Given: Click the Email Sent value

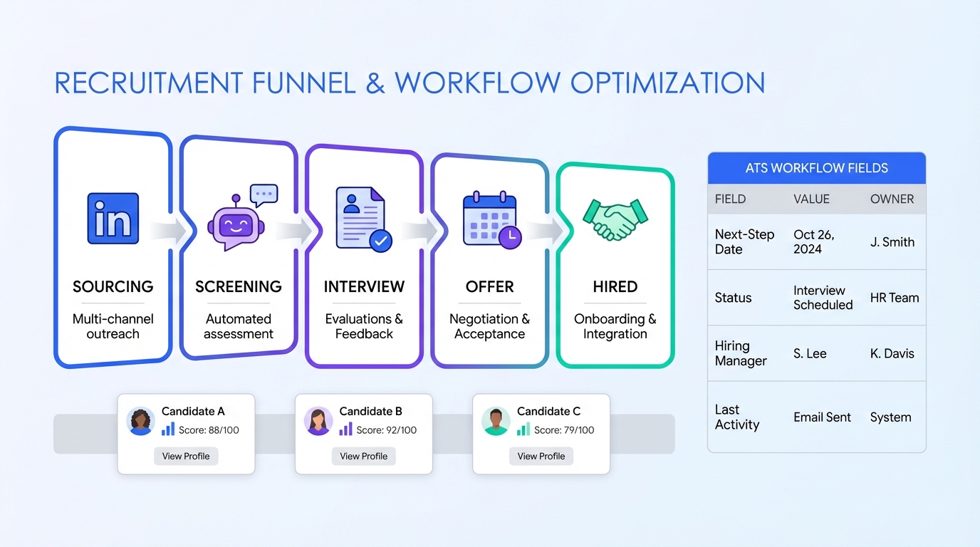Looking at the screenshot, I should 822,417.
